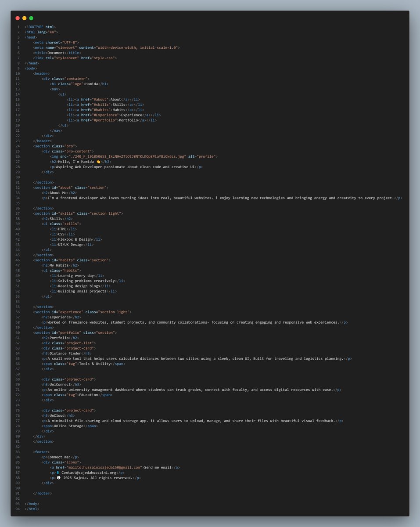This screenshot has height=527, width=420.
Task: Click the "Education" span text
Action: [x=88, y=395]
